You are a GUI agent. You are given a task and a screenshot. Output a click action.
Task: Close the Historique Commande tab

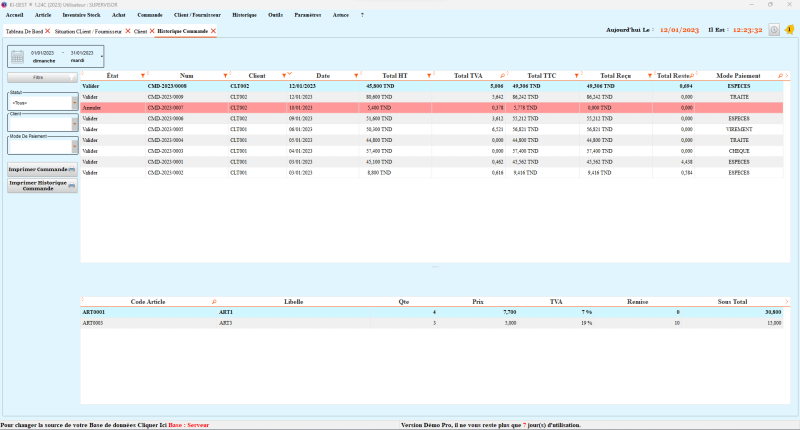pos(213,32)
